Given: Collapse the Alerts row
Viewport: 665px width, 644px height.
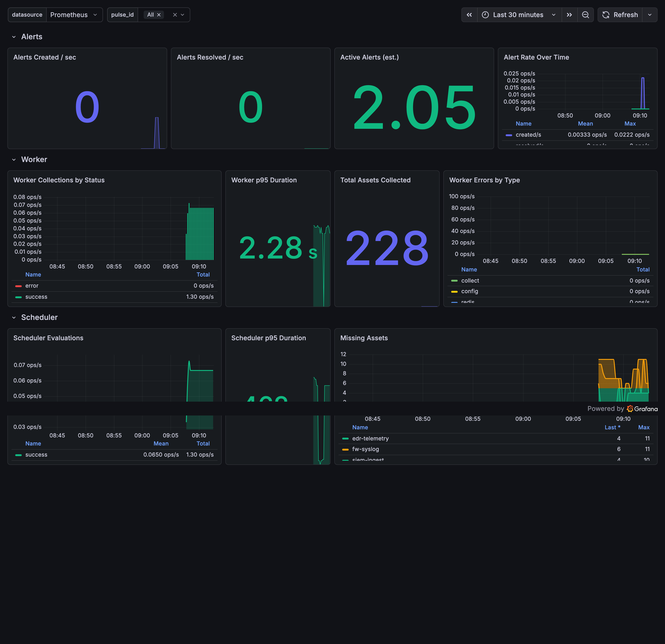Looking at the screenshot, I should (x=14, y=37).
